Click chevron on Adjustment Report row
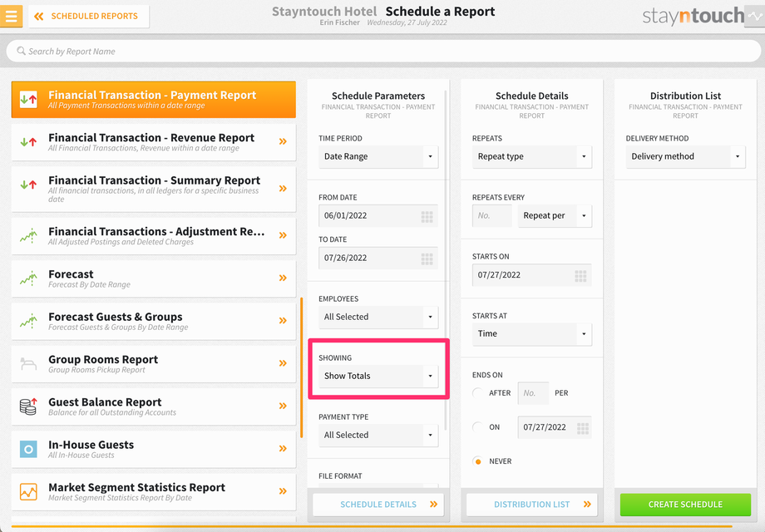The width and height of the screenshot is (765, 532). [283, 235]
